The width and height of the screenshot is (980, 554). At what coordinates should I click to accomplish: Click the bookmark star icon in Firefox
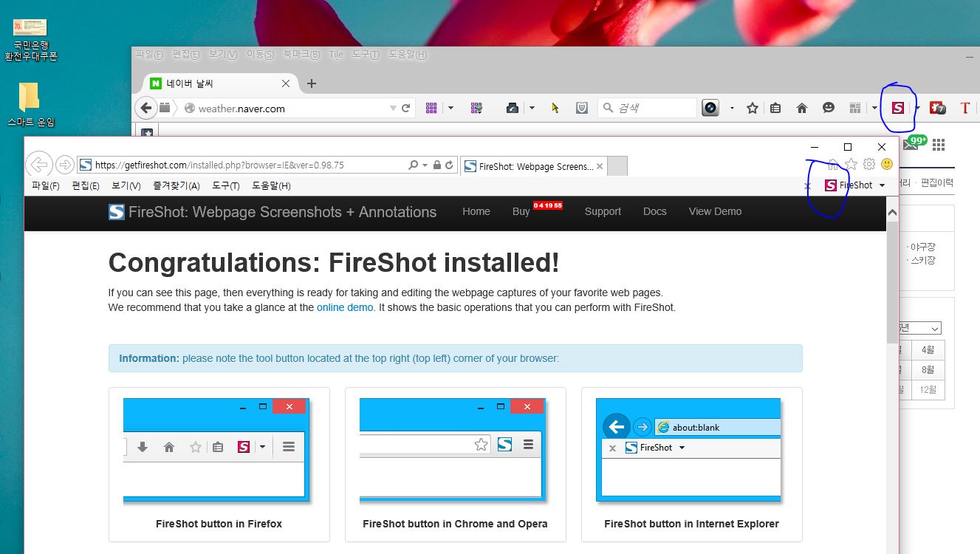[x=753, y=108]
